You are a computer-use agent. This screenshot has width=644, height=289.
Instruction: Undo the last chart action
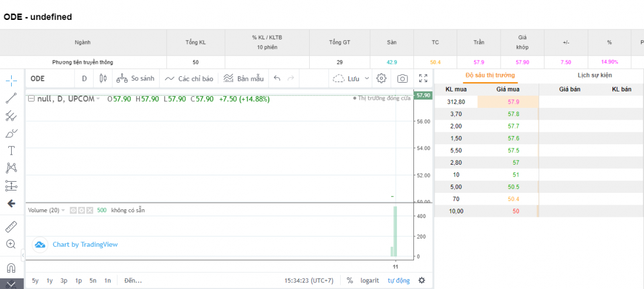point(277,79)
